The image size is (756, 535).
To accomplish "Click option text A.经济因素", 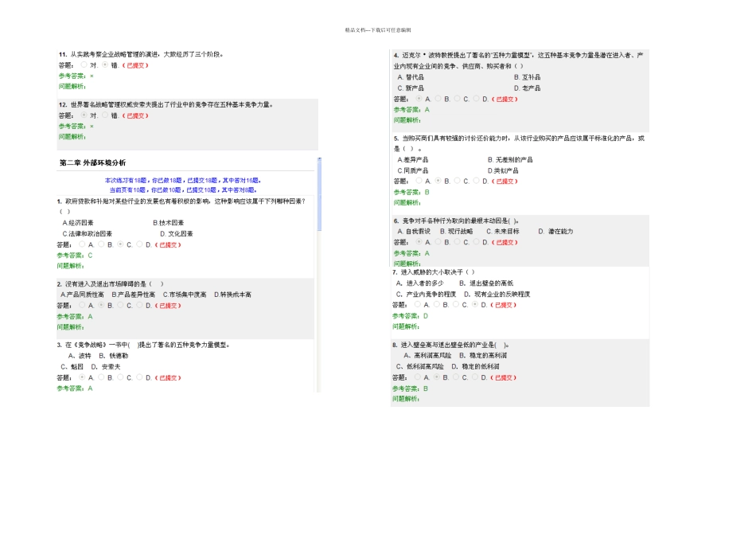I will (78, 223).
